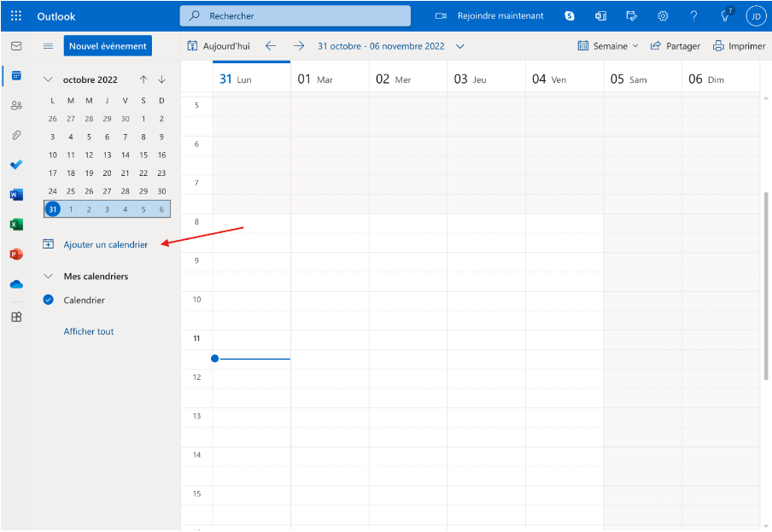The height and width of the screenshot is (532, 772).
Task: Go to previous week with left arrow
Action: coord(271,46)
